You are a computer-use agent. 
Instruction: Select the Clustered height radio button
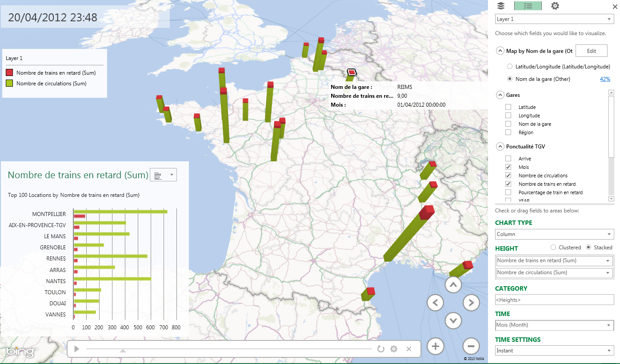tap(554, 248)
